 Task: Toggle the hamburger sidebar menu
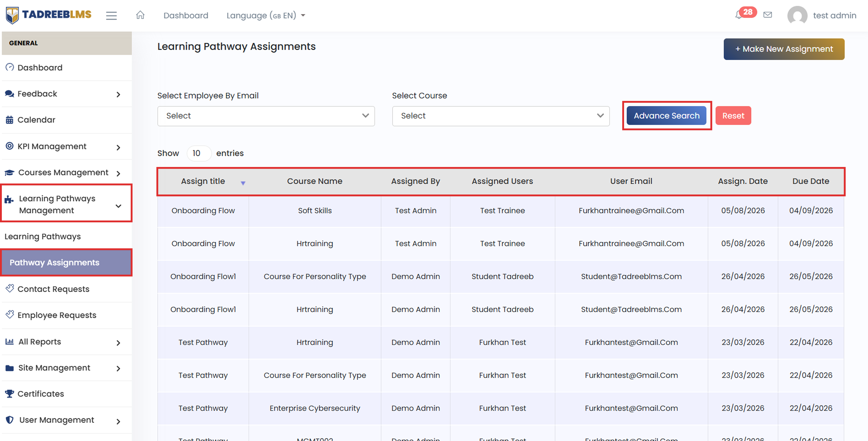[x=111, y=15]
